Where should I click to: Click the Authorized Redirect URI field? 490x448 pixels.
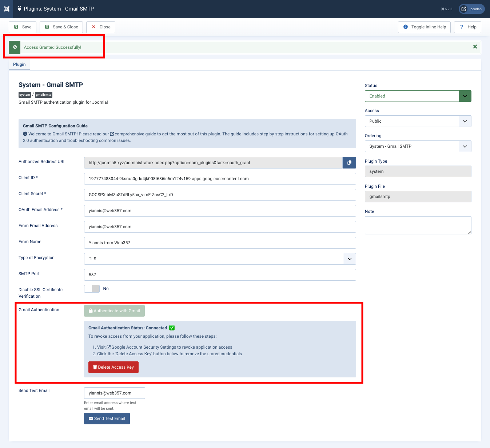pos(213,163)
